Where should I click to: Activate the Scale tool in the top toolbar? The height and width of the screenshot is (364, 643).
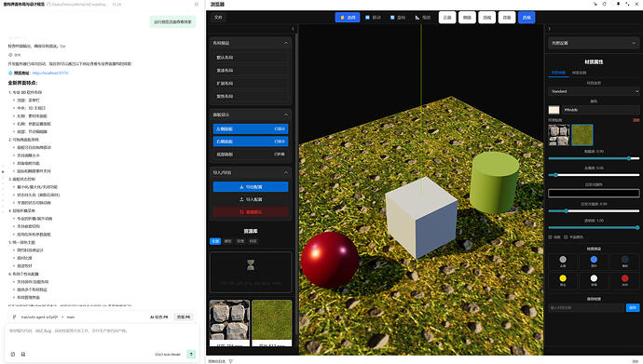(423, 18)
